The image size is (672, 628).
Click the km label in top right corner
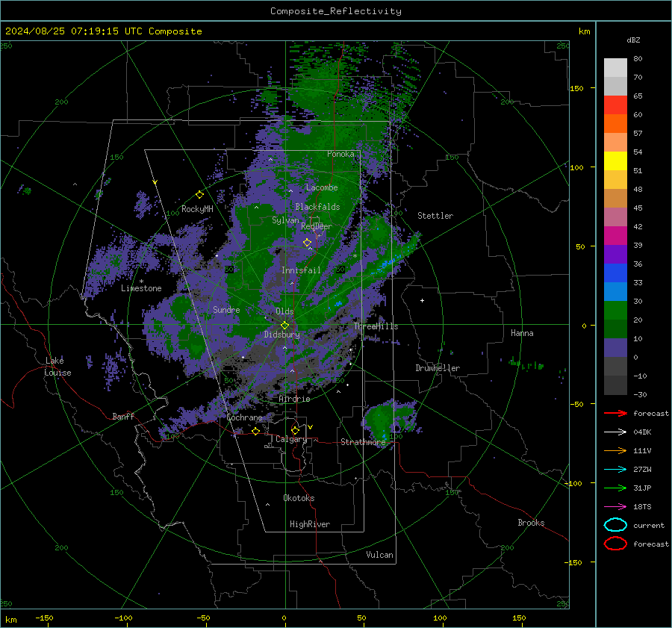[x=584, y=31]
